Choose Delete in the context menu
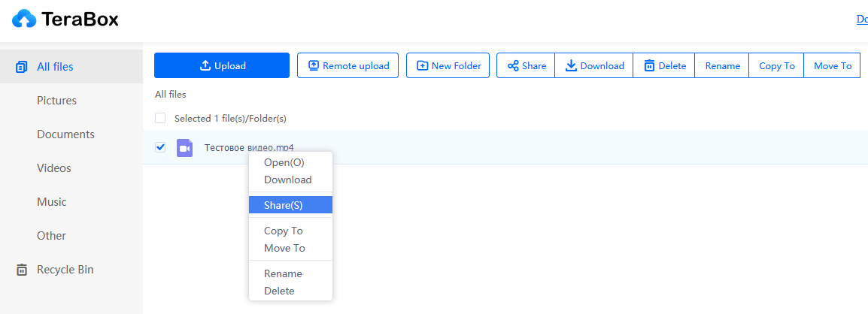The width and height of the screenshot is (868, 314). point(279,291)
